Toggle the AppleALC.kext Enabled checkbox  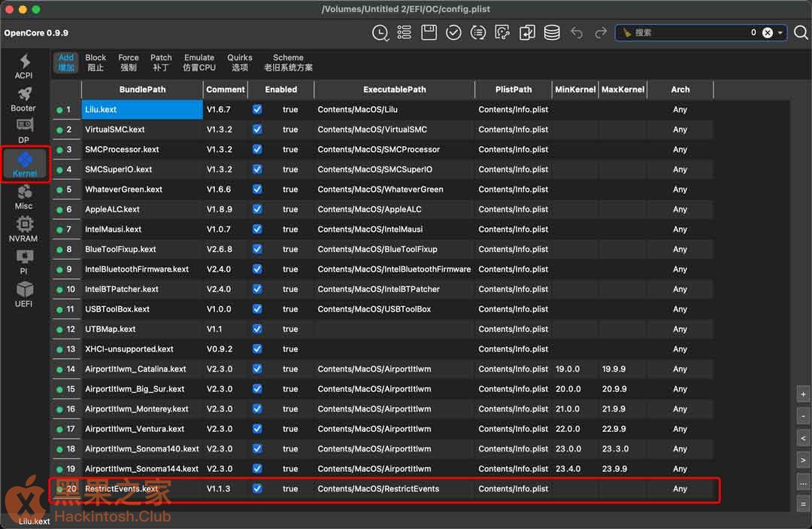coord(257,209)
